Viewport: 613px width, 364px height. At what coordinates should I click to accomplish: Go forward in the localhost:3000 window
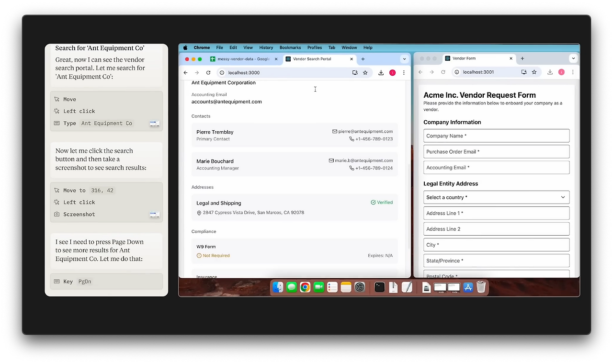(x=197, y=73)
